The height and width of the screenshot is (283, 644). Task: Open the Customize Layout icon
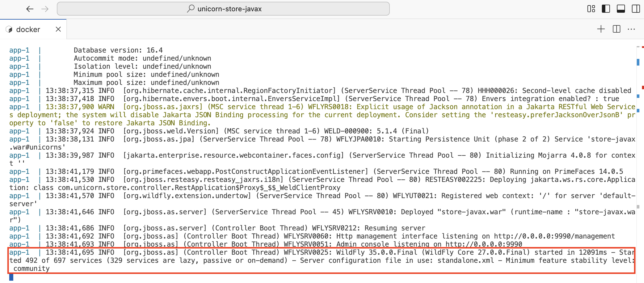coord(591,9)
